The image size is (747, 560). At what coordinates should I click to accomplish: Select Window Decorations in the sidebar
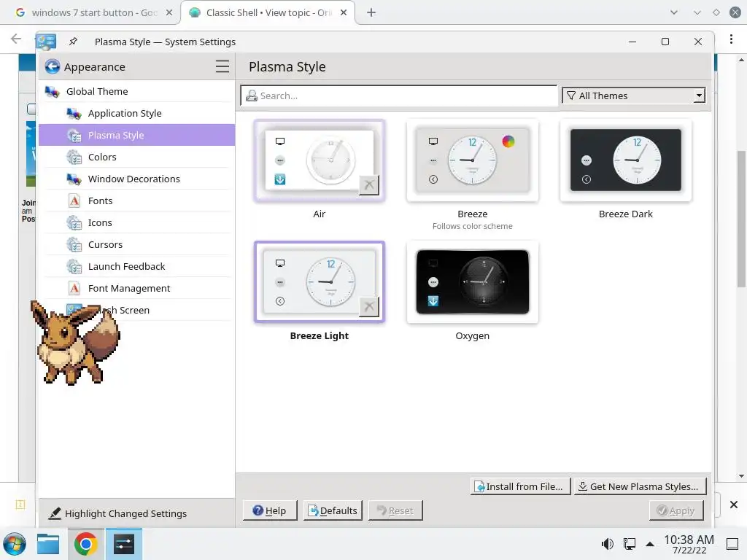[x=136, y=179]
